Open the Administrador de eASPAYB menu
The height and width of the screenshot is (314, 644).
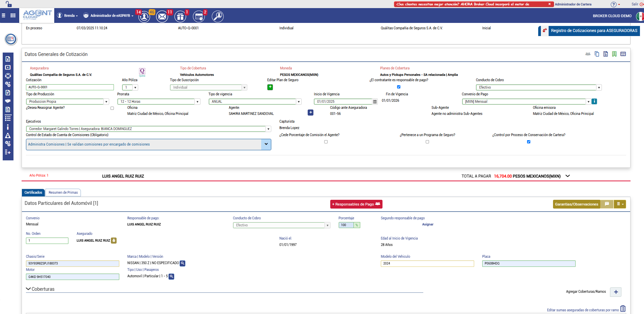tap(108, 15)
